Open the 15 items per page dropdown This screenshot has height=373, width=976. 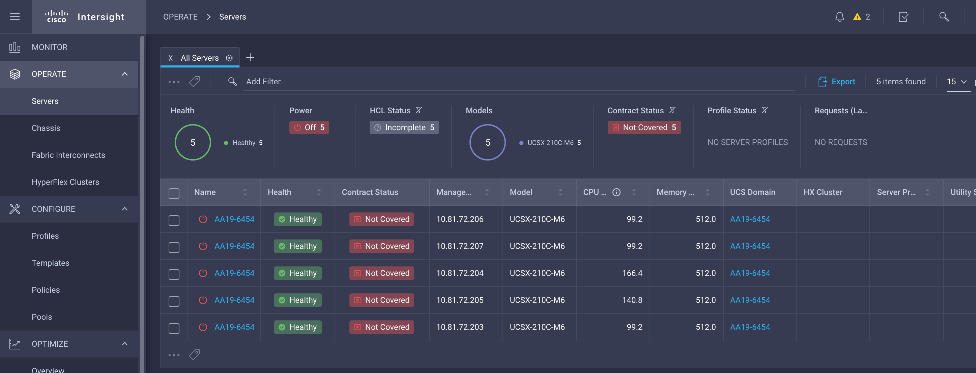click(957, 82)
